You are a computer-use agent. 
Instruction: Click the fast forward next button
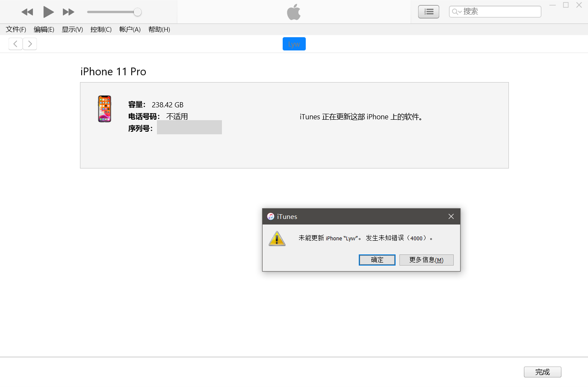68,12
